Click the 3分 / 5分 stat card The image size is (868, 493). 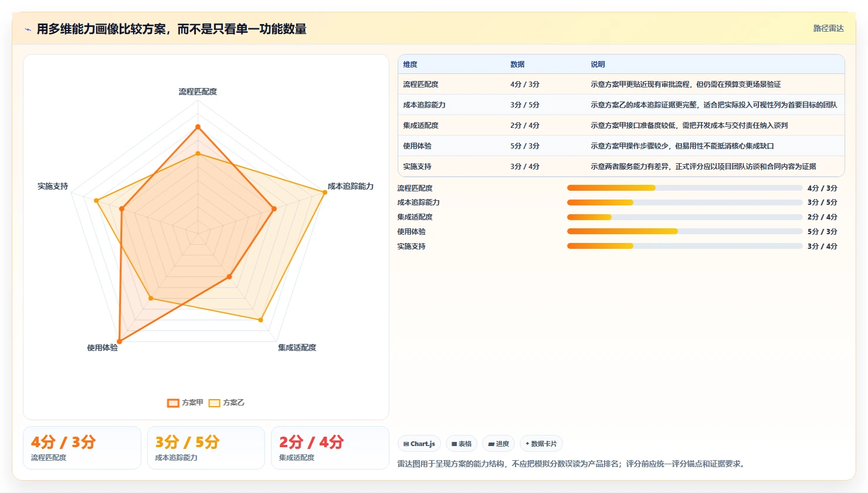[206, 448]
